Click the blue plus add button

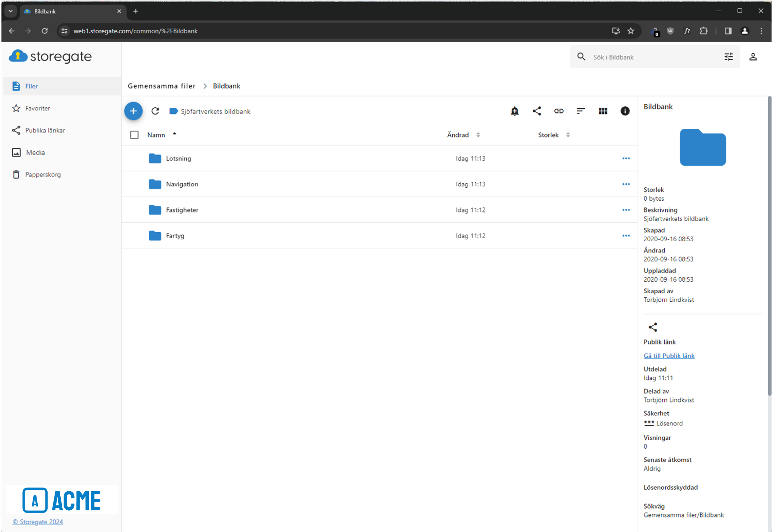click(x=133, y=111)
